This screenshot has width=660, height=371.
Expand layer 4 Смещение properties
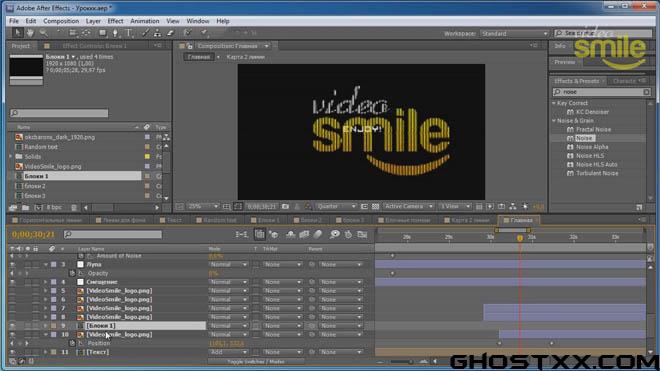45,282
